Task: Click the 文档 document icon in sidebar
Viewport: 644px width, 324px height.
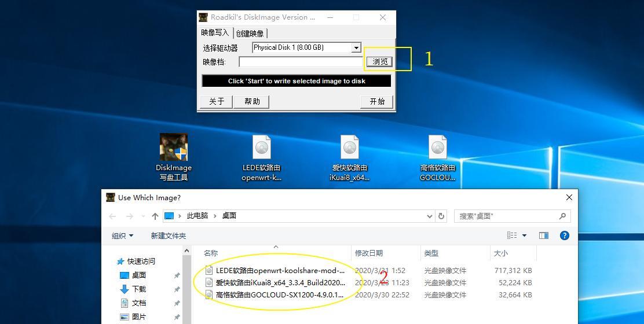Action: tap(125, 303)
